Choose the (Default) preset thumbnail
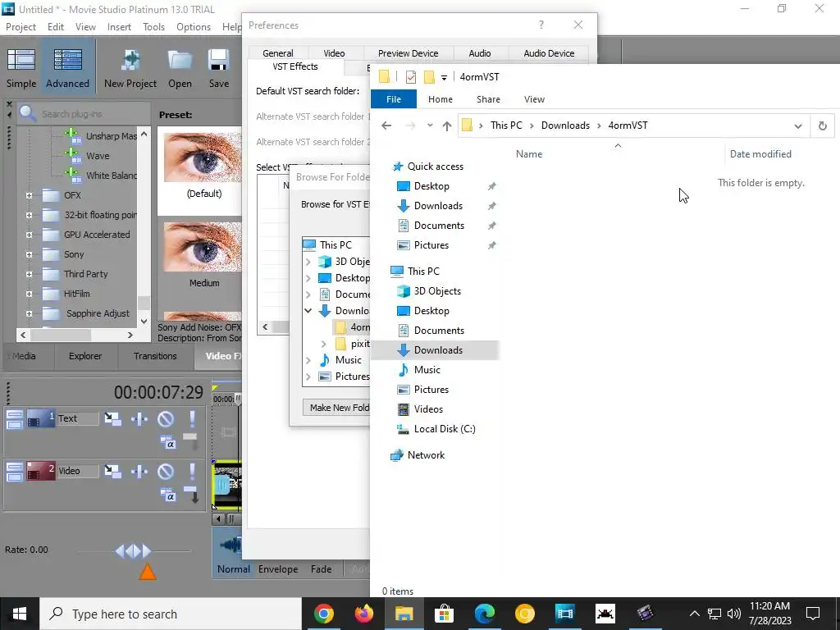This screenshot has width=840, height=630. click(203, 157)
